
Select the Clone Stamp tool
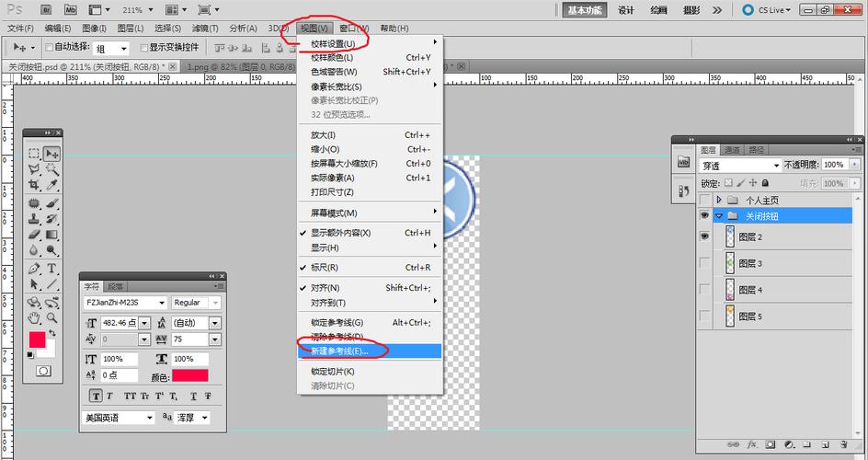coord(34,219)
